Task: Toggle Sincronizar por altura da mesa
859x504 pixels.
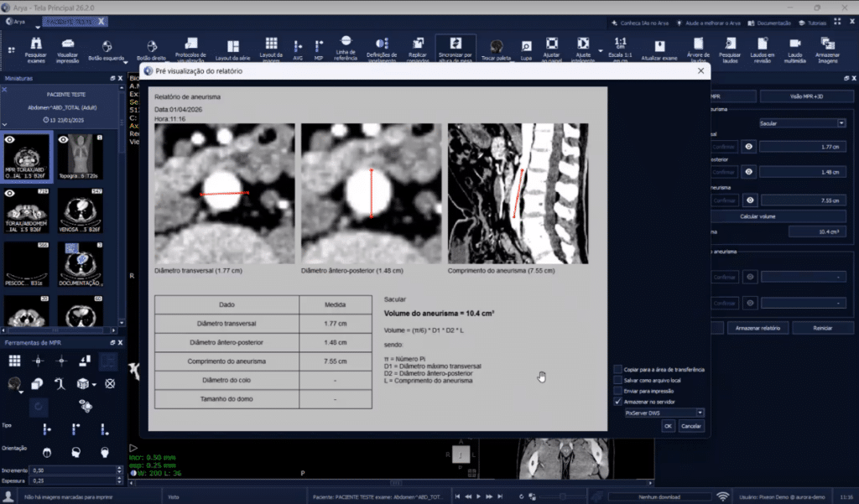Action: (x=456, y=49)
